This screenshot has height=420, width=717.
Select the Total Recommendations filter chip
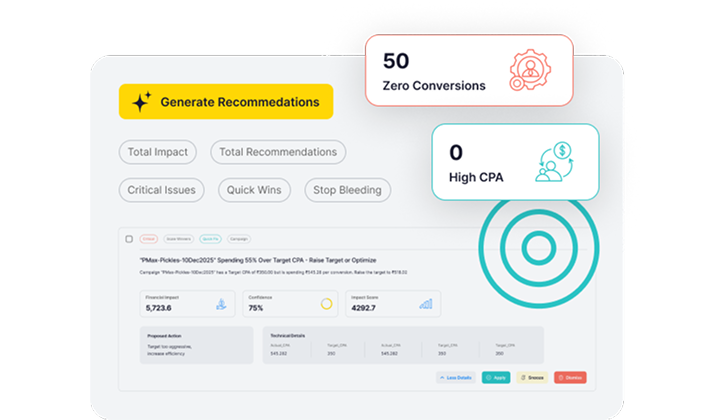[x=277, y=152]
